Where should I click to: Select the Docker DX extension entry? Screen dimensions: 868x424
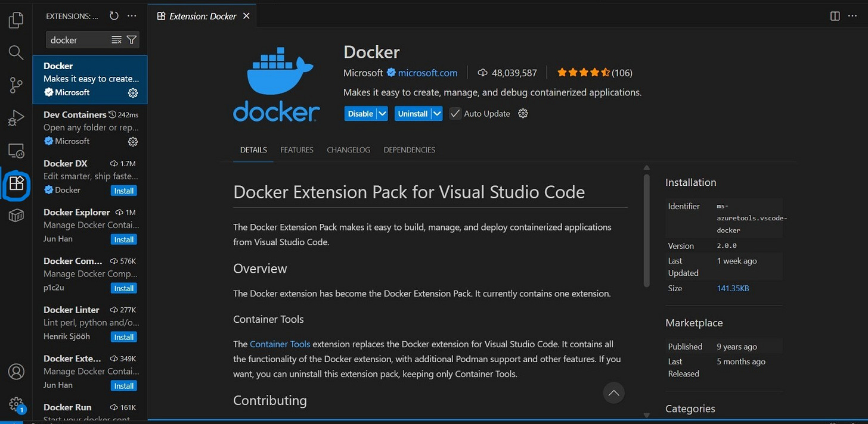(x=90, y=177)
